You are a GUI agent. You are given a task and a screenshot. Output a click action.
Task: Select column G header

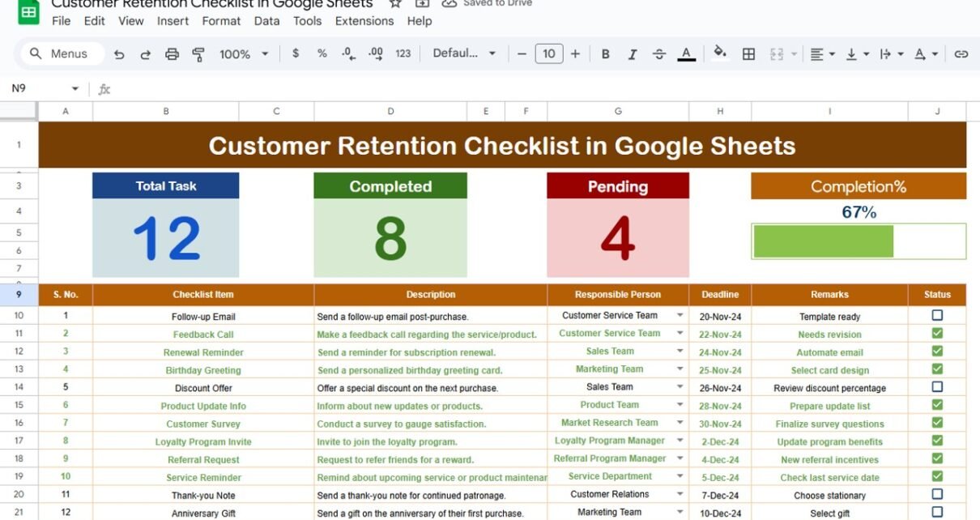(618, 111)
